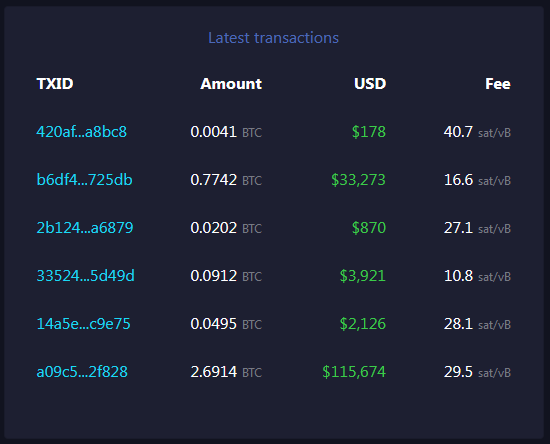Open transaction 33524...5d49d
The width and height of the screenshot is (550, 444).
(x=85, y=276)
